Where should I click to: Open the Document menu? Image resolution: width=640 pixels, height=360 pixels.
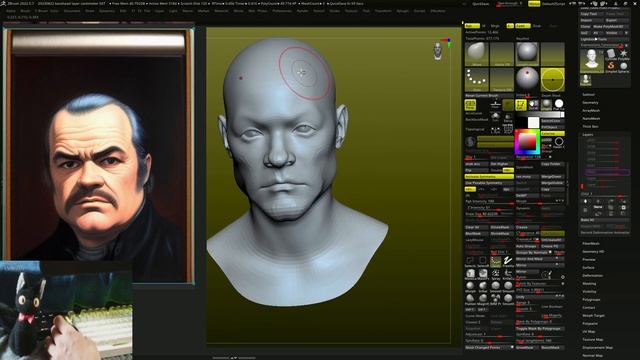(x=72, y=11)
